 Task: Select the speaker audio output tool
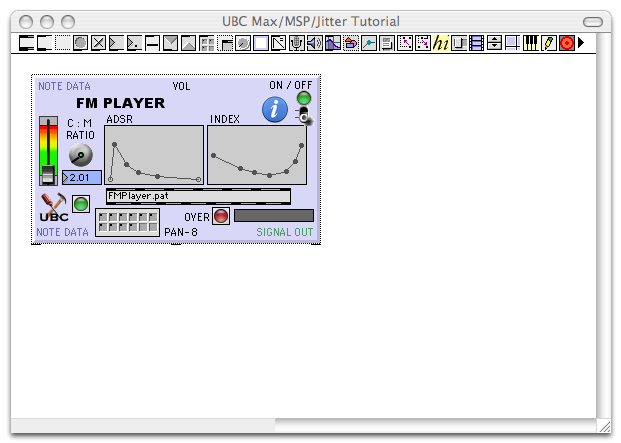pos(315,43)
